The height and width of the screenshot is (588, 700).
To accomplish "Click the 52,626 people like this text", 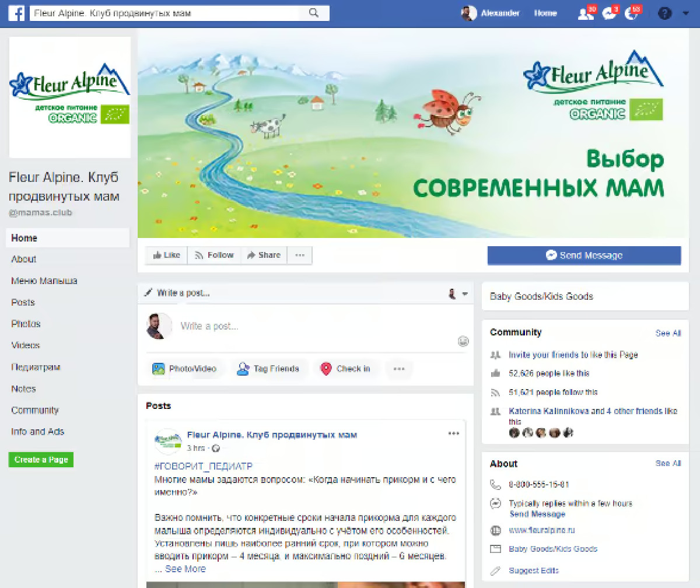I will click(x=549, y=373).
